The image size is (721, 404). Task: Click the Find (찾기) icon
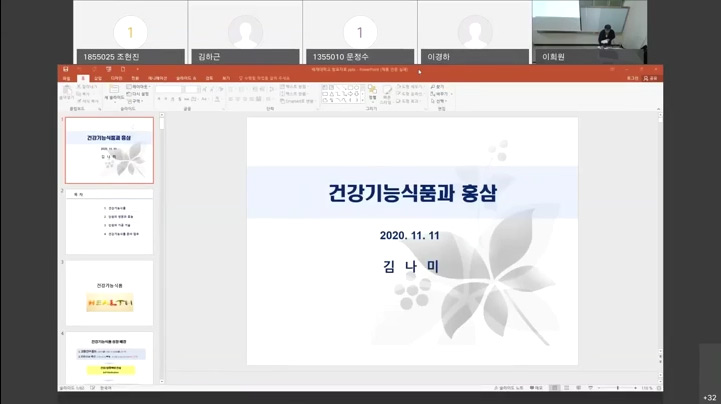click(x=438, y=87)
